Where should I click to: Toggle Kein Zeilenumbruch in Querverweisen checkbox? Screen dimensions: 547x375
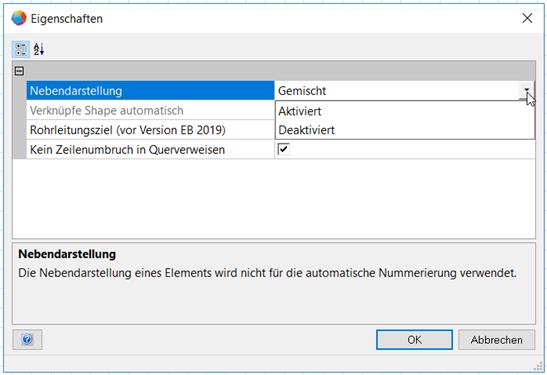pyautogui.click(x=283, y=149)
